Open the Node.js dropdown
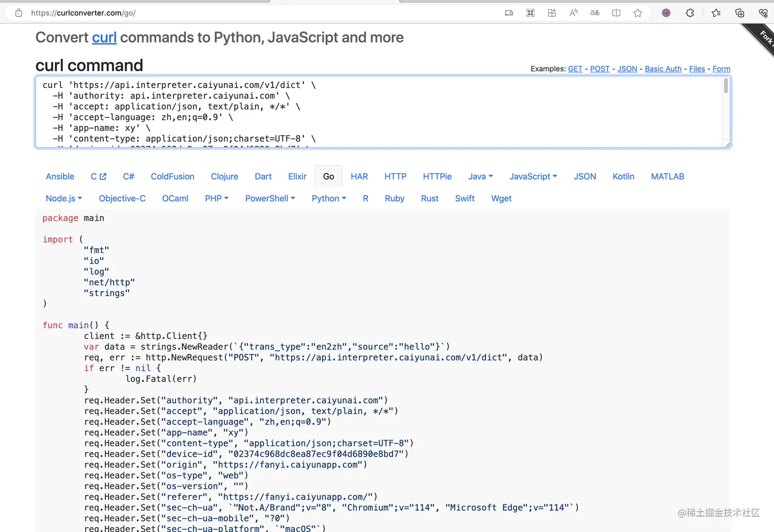Viewport: 774px width, 532px height. click(63, 199)
